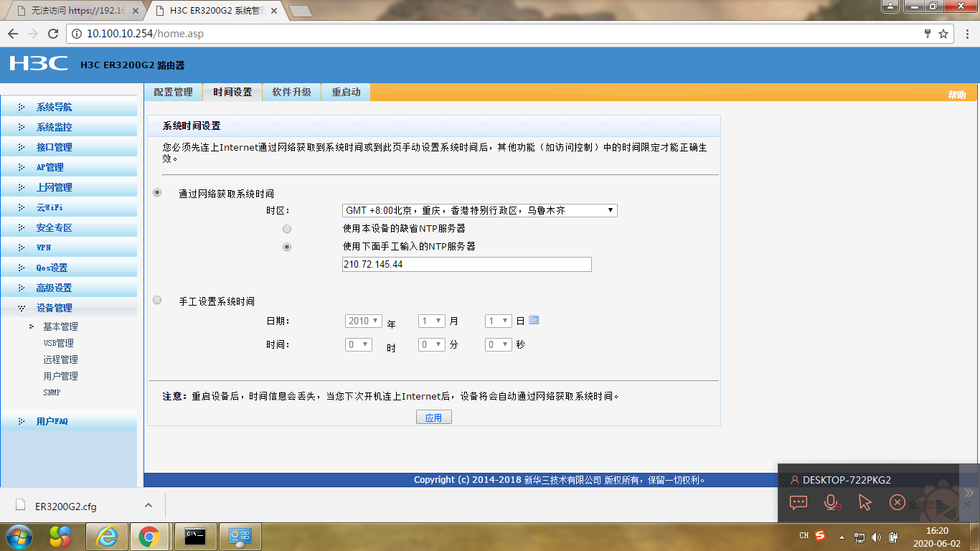Open the network tray icon
This screenshot has width=980, height=551.
point(859,537)
